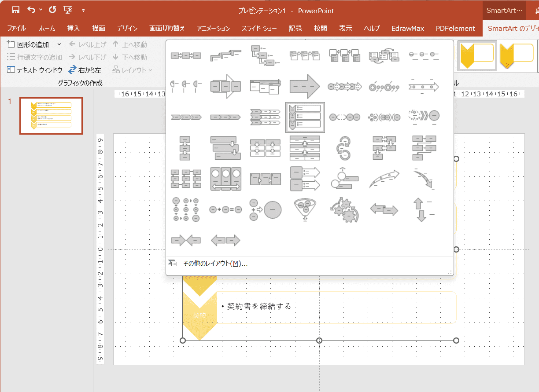Image resolution: width=539 pixels, height=392 pixels.
Task: Select the gear layout thumbnail
Action: (344, 210)
